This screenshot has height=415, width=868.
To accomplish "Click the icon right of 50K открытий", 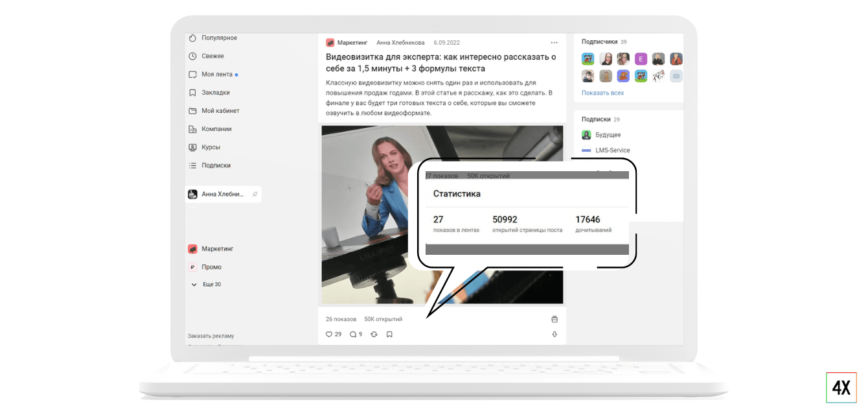I will pyautogui.click(x=554, y=319).
